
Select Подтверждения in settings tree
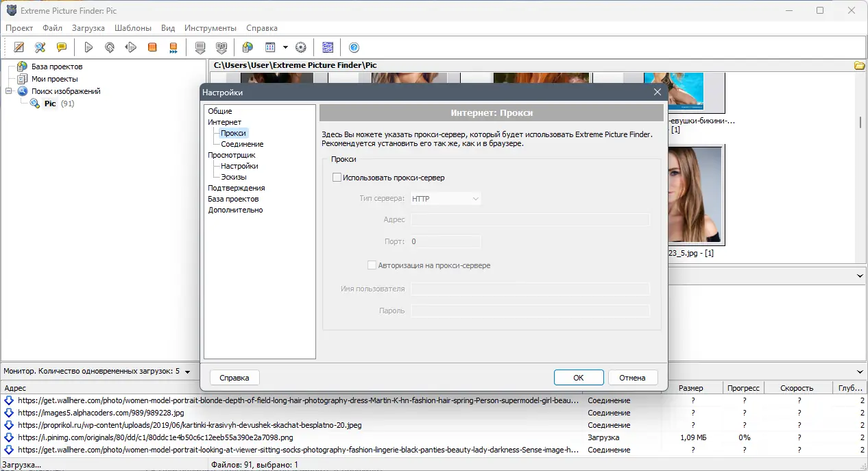tap(237, 188)
